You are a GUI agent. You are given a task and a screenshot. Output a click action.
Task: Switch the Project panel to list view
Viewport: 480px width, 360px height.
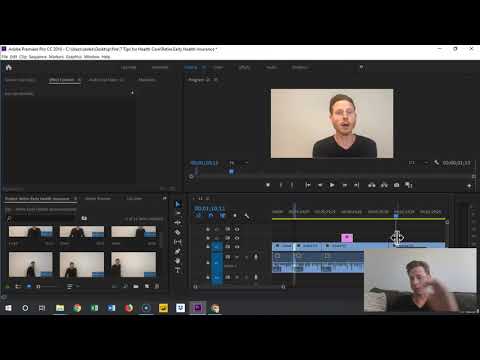18,286
